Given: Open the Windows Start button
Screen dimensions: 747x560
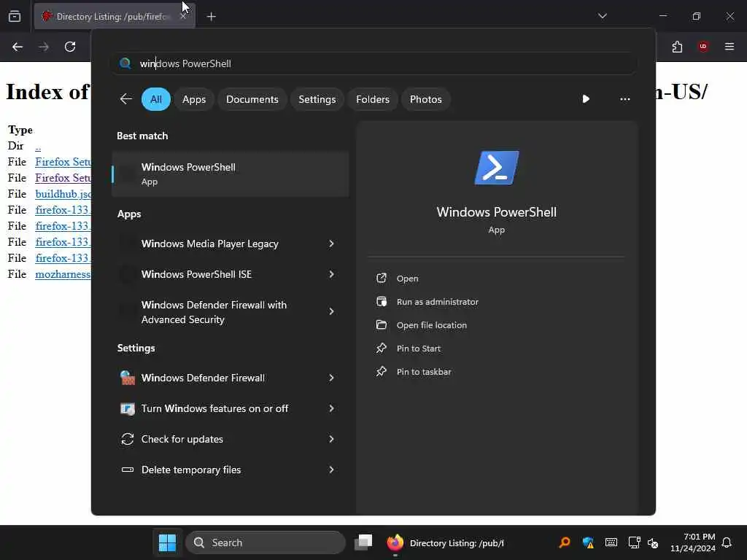Looking at the screenshot, I should [x=167, y=542].
